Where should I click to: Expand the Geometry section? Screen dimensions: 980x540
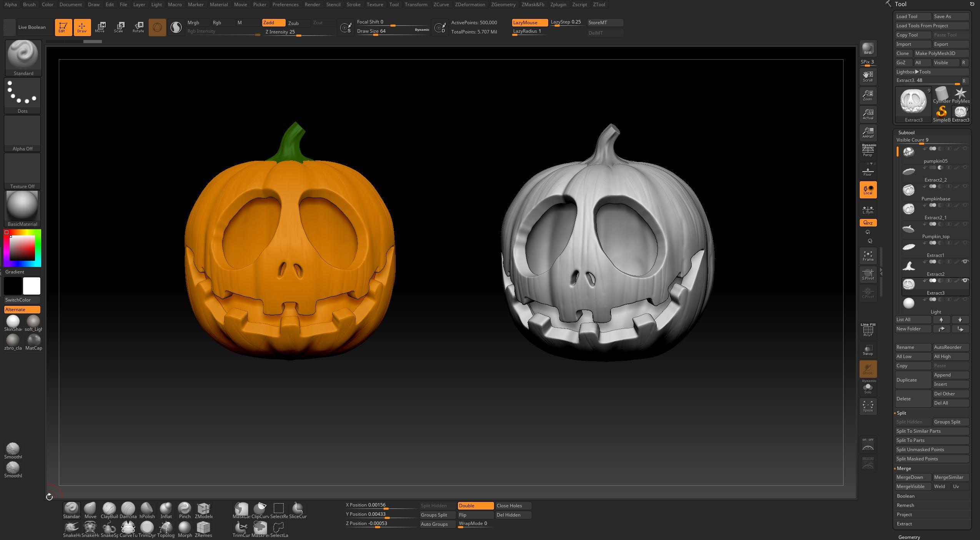coord(909,537)
